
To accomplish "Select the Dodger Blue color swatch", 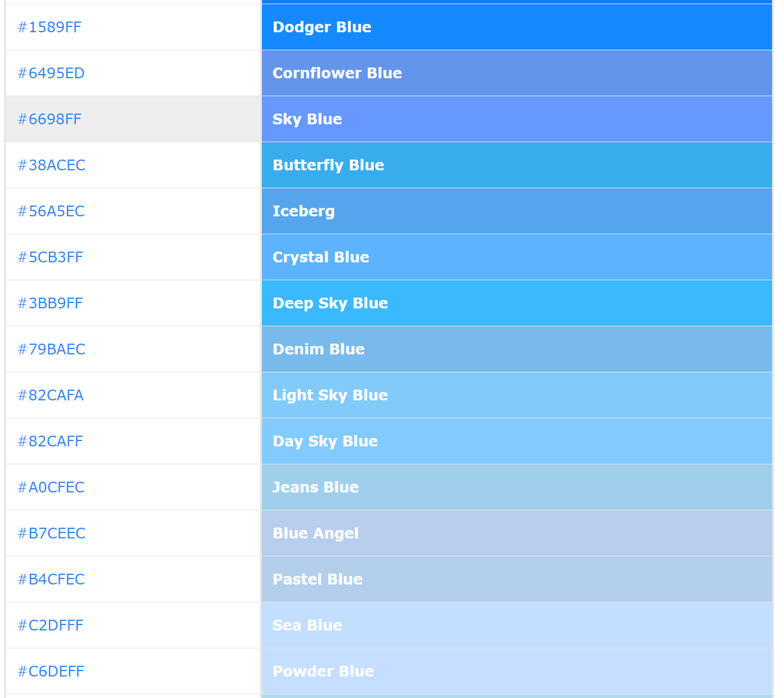I will click(x=517, y=27).
